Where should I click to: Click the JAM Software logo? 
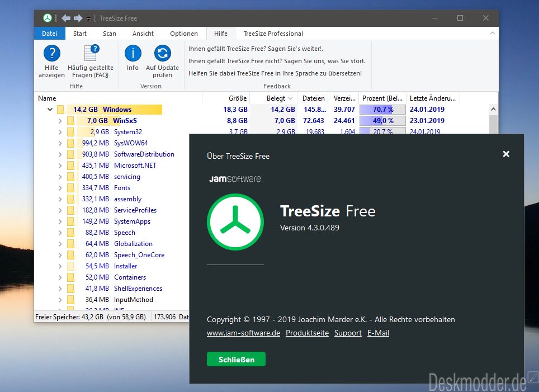pyautogui.click(x=235, y=179)
